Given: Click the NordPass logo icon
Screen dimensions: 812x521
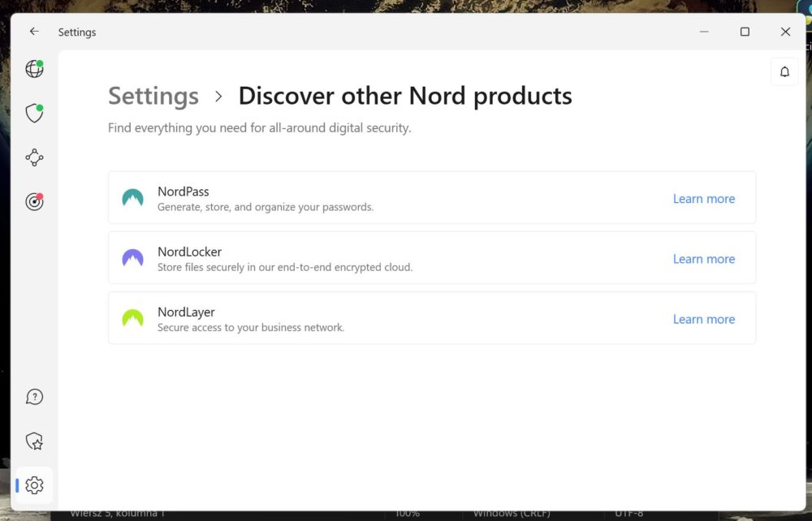Looking at the screenshot, I should tap(132, 198).
